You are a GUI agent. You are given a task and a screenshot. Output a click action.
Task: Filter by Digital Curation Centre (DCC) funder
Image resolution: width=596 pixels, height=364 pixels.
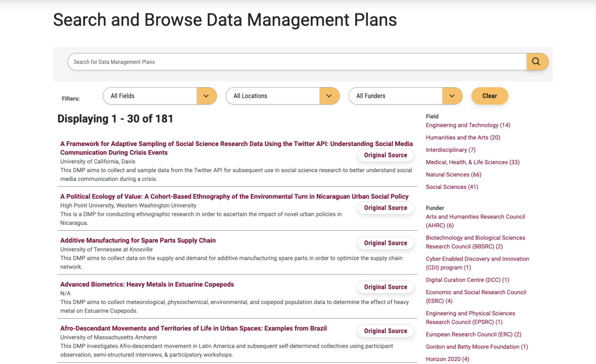(x=467, y=280)
